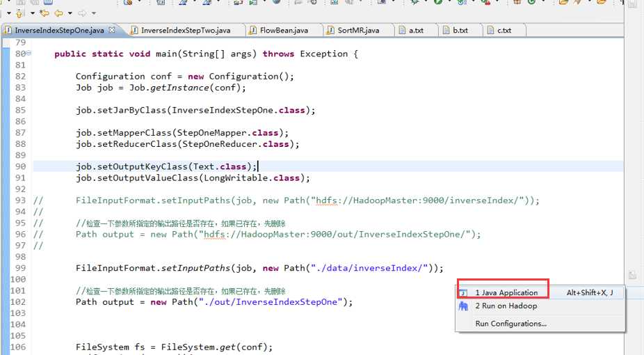Click the small icon on the right-side trim bar
The image size is (644, 355).
(x=632, y=275)
